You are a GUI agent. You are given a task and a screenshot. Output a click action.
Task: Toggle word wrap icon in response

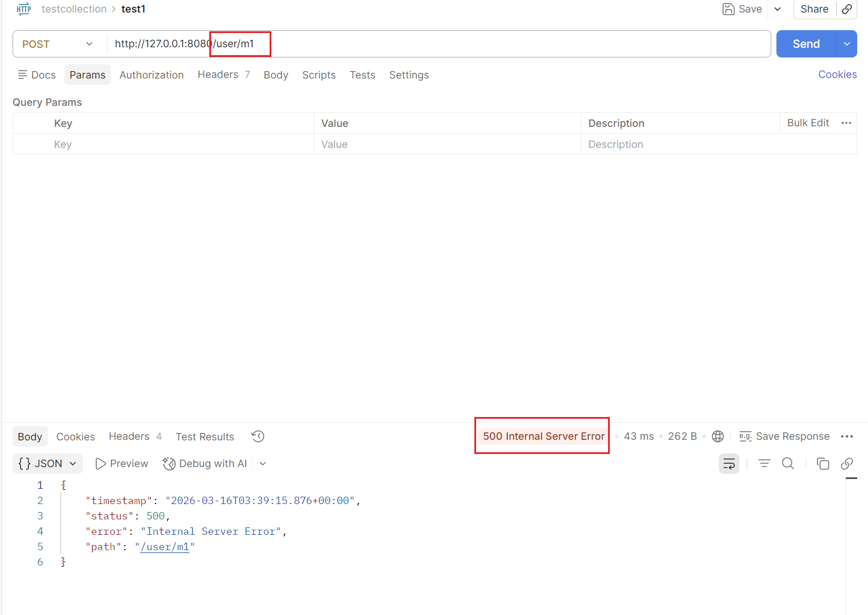click(729, 464)
